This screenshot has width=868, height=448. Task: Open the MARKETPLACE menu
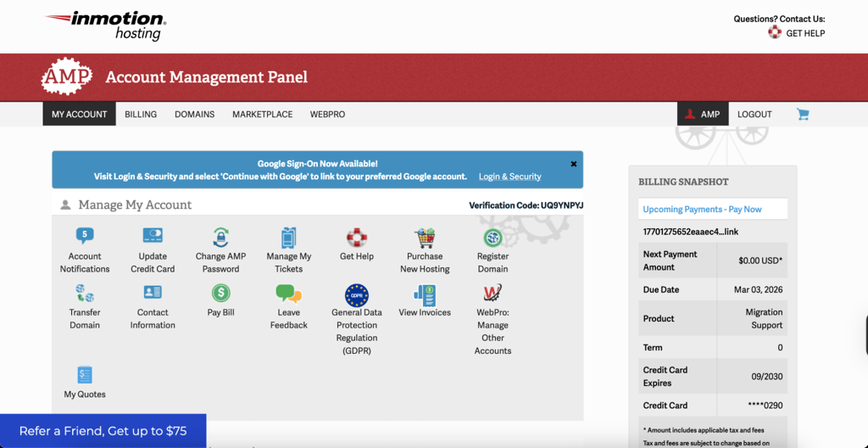(263, 115)
